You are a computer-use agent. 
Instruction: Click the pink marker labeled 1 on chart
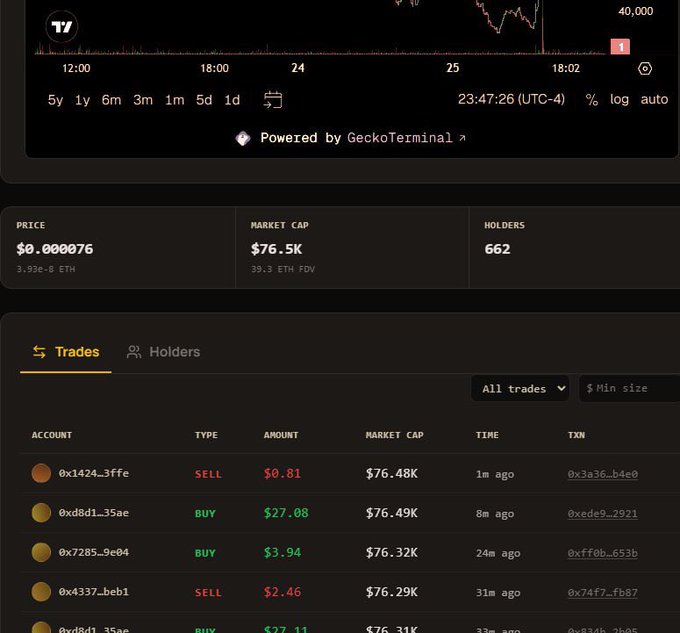click(x=620, y=46)
